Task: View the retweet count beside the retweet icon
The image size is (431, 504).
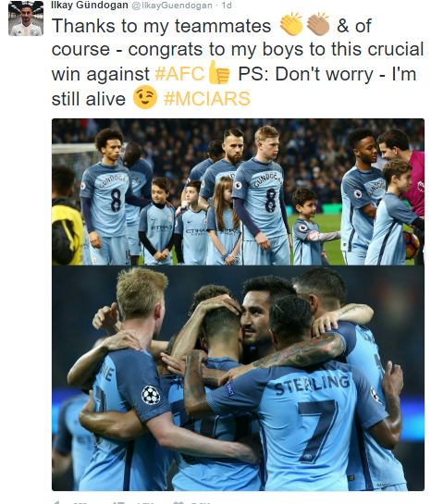Action: point(144,503)
